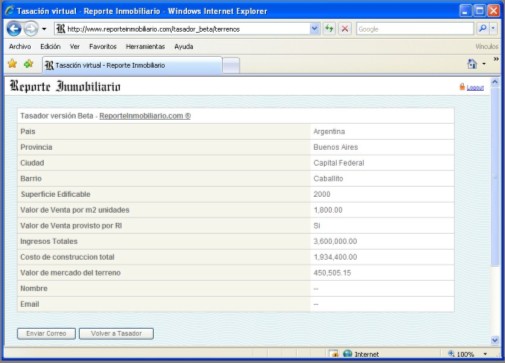505x363 pixels.
Task: Click the Volver a Tasador button
Action: [116, 334]
